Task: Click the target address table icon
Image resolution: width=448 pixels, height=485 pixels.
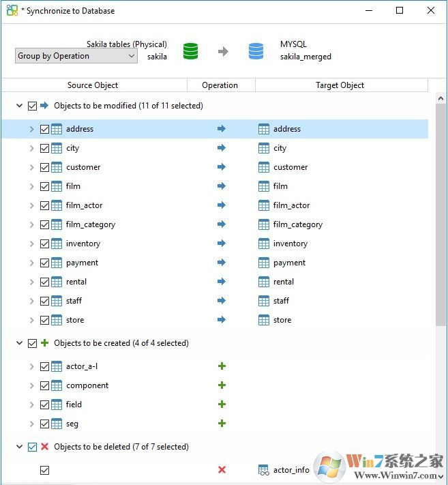Action: click(263, 129)
